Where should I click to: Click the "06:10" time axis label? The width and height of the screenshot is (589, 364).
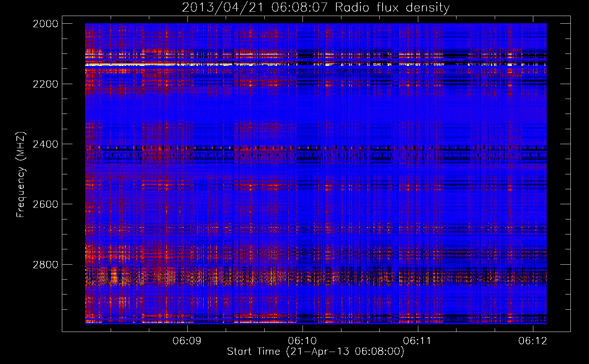tap(302, 341)
